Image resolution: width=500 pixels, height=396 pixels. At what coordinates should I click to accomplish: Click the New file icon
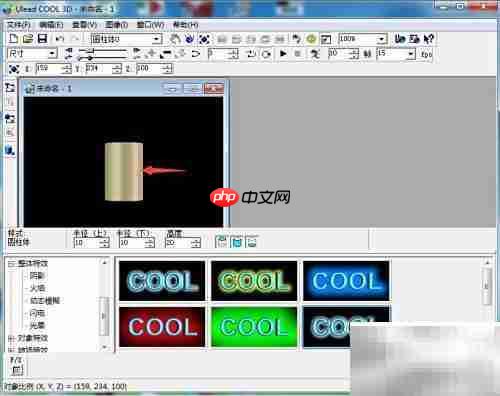[13, 39]
